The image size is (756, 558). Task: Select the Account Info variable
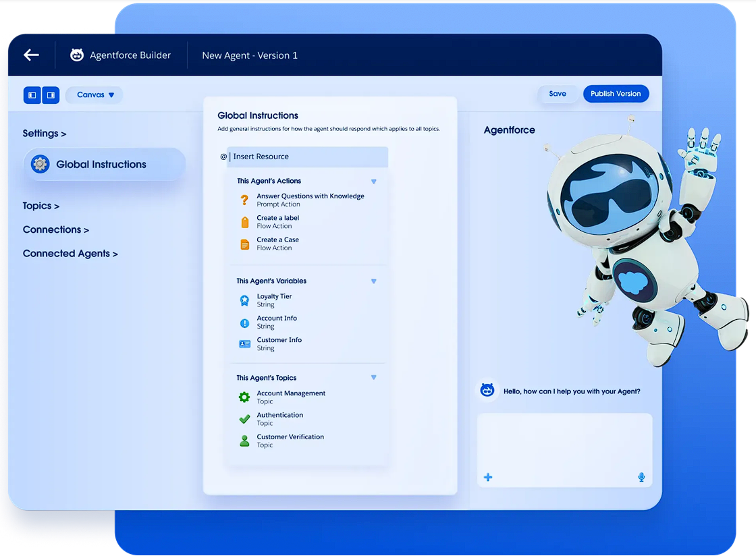click(x=277, y=322)
